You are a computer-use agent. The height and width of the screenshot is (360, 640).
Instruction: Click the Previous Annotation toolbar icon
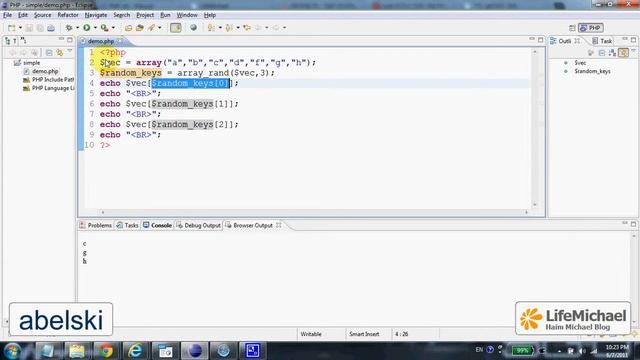tap(229, 28)
